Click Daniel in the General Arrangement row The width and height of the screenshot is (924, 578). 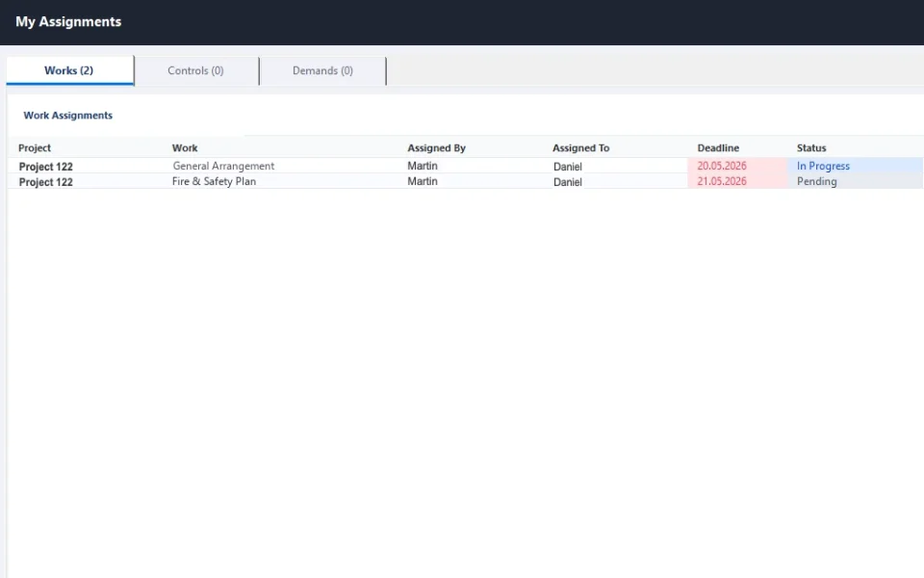point(568,167)
